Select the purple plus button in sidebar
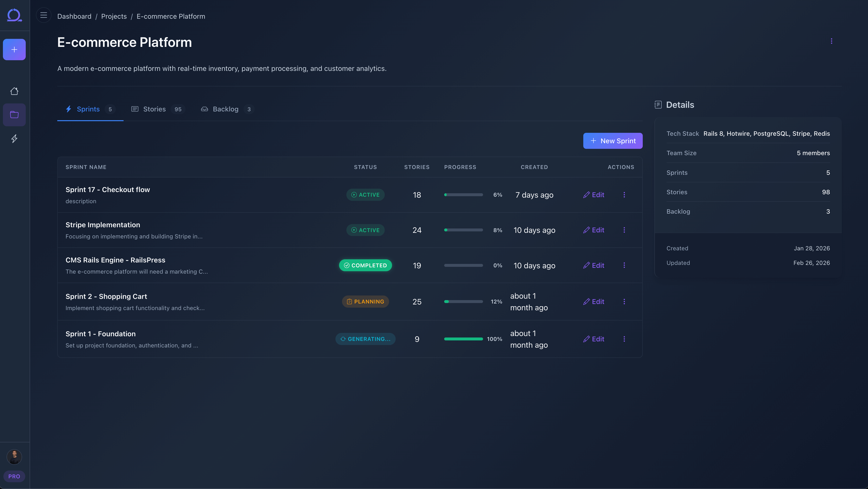Viewport: 868px width, 489px height. [14, 49]
